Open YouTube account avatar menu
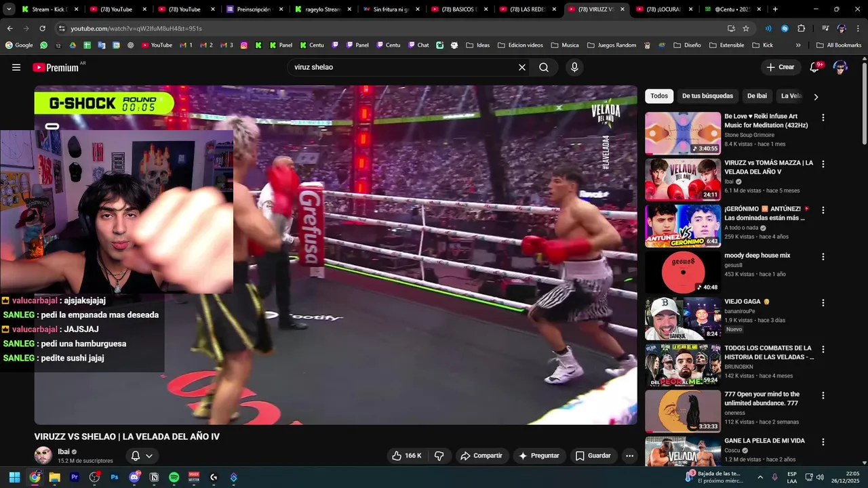 [x=840, y=67]
